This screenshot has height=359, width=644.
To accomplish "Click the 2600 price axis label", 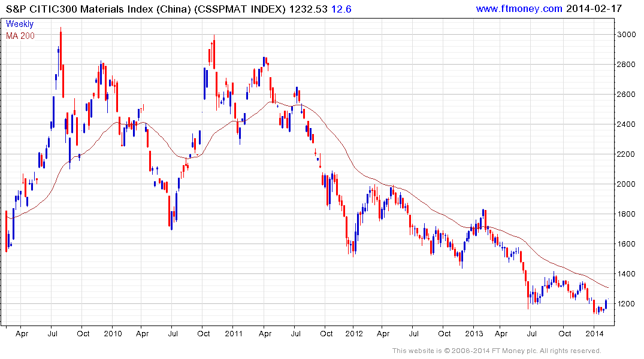I will [627, 95].
